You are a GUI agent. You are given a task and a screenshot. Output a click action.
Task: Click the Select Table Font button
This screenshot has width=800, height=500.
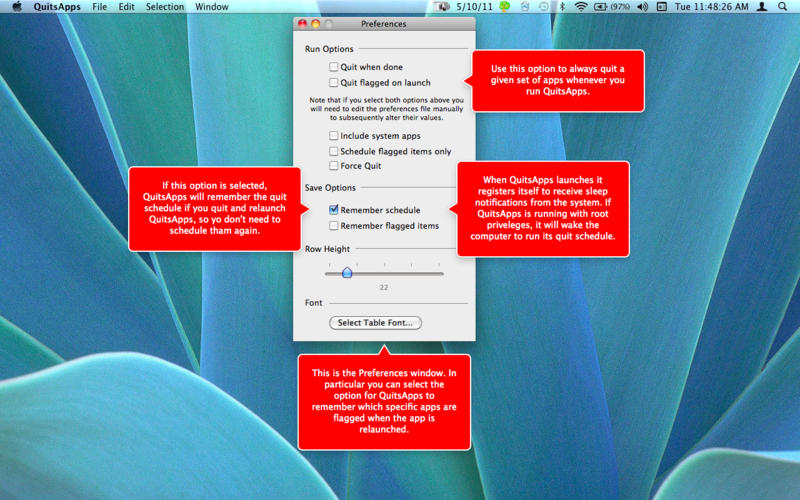[375, 323]
